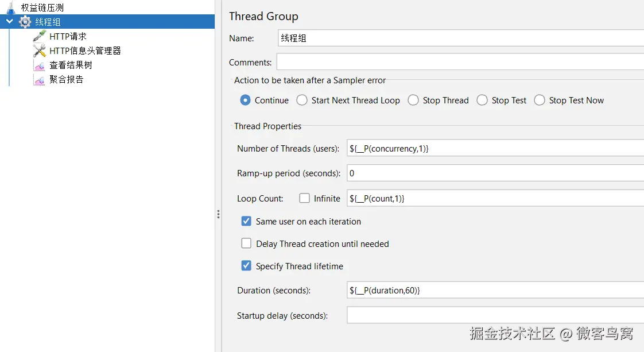Select the Continue radio button
The height and width of the screenshot is (352, 644).
coord(246,100)
